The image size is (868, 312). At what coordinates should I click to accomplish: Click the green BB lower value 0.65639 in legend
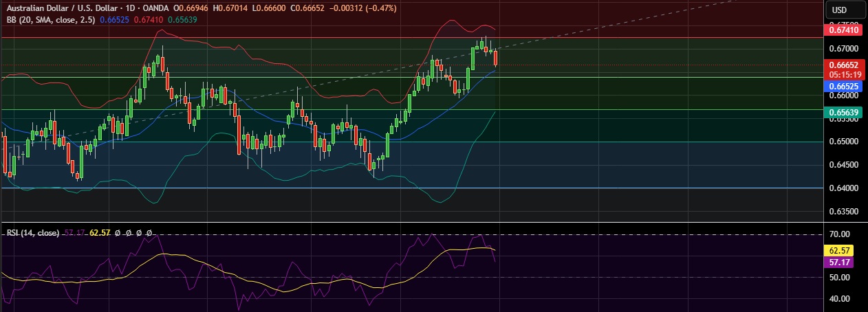coord(182,19)
